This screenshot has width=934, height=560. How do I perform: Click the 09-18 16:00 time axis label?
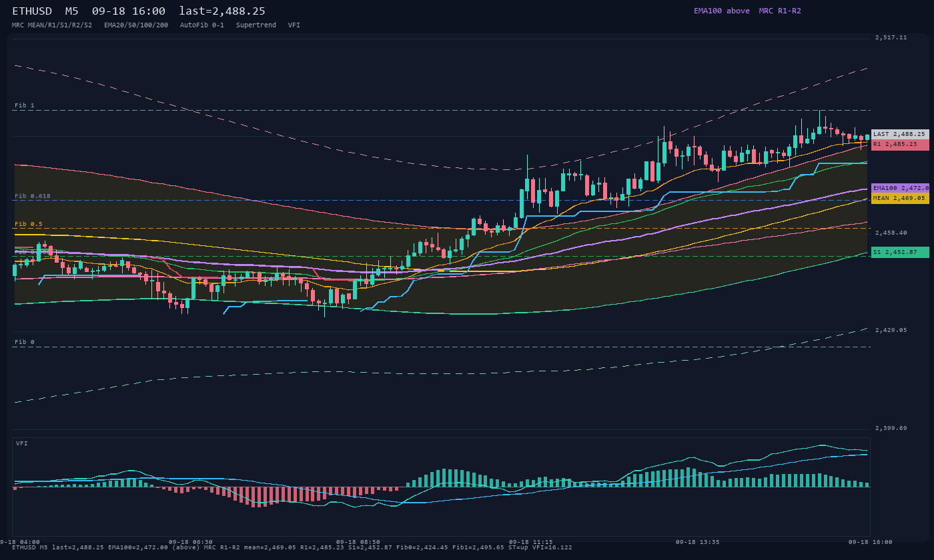click(x=870, y=542)
